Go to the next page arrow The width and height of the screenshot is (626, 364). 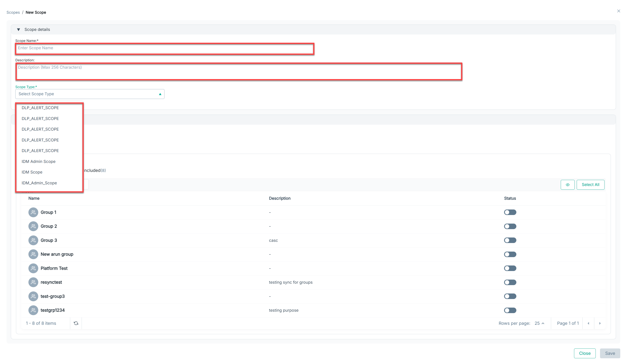coord(600,323)
